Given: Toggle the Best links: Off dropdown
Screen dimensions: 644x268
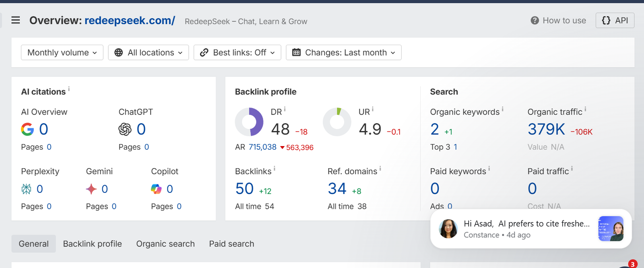Looking at the screenshot, I should click(x=237, y=52).
